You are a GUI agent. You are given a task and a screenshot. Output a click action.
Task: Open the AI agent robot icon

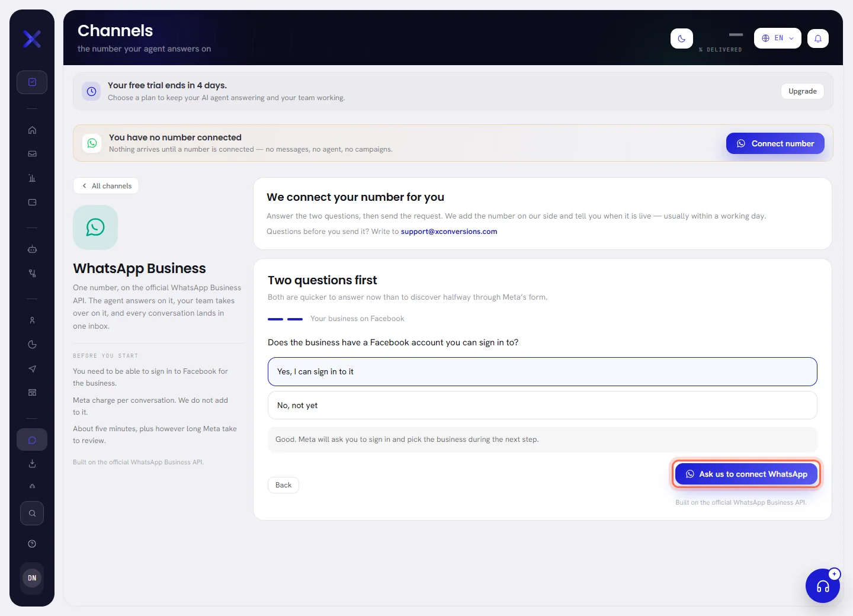tap(32, 249)
